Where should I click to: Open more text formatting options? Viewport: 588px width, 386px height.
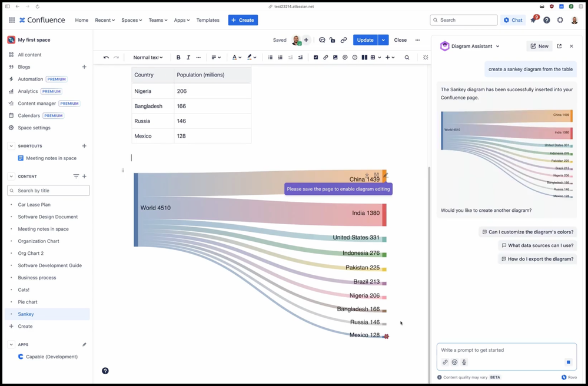click(x=198, y=57)
